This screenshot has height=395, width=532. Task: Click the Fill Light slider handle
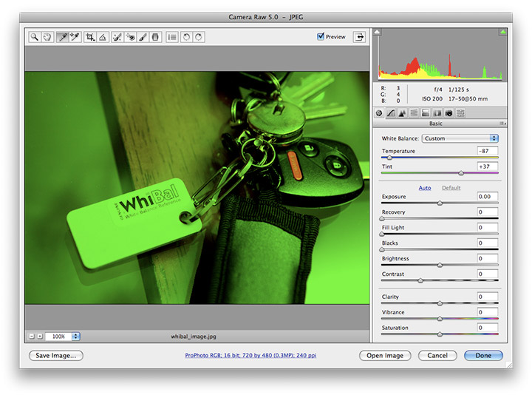pyautogui.click(x=382, y=234)
